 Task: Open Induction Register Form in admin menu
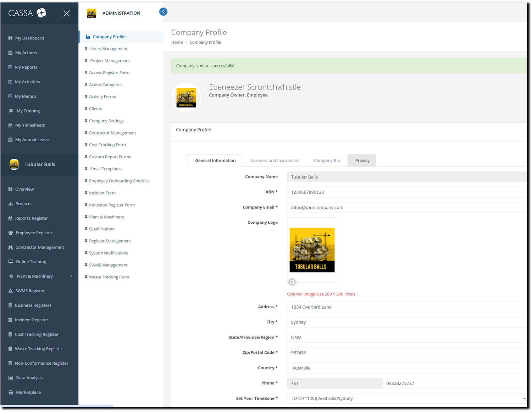point(112,205)
